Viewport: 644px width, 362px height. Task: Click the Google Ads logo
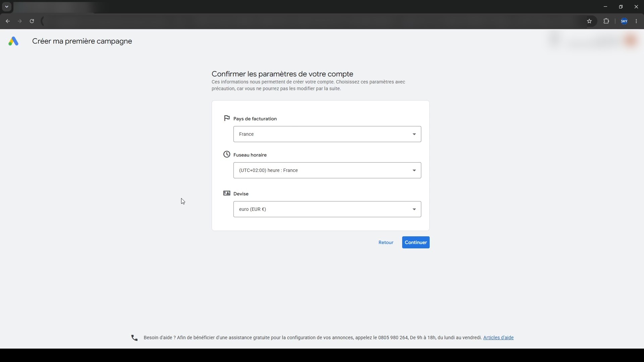tap(13, 41)
